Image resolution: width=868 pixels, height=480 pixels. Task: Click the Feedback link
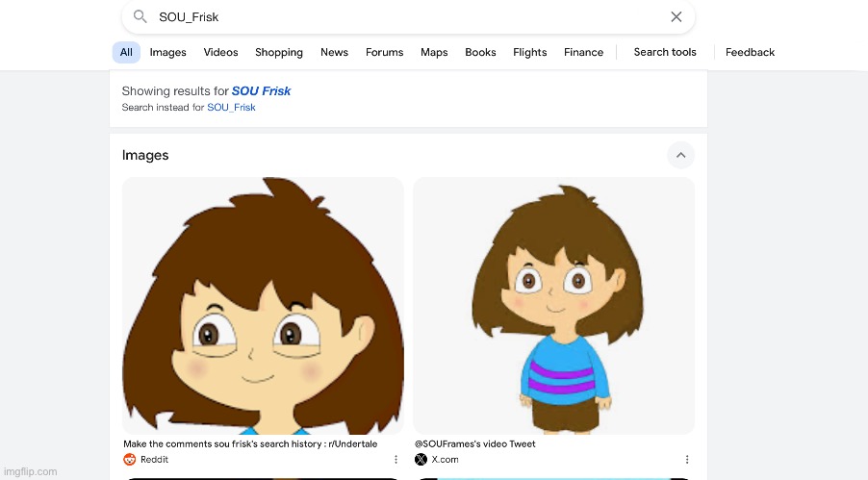tap(750, 52)
